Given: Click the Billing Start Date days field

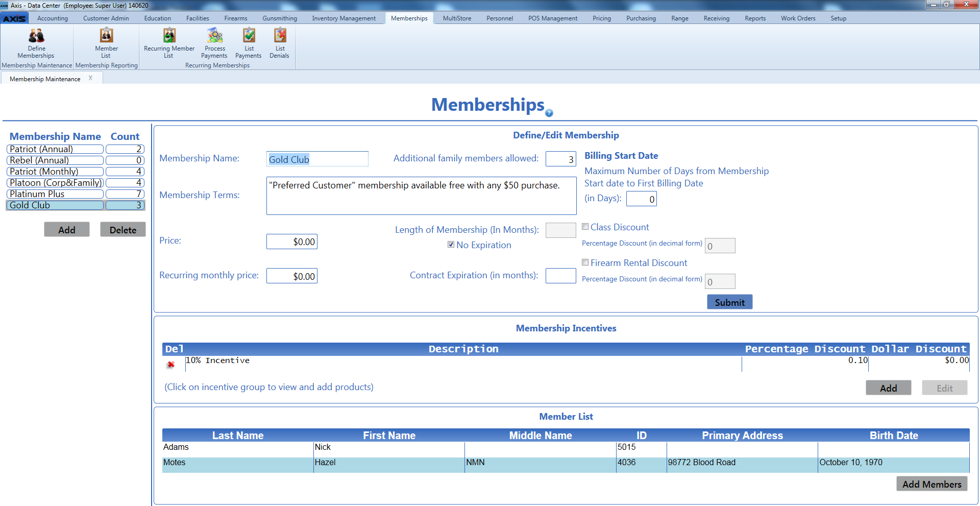Looking at the screenshot, I should click(642, 199).
